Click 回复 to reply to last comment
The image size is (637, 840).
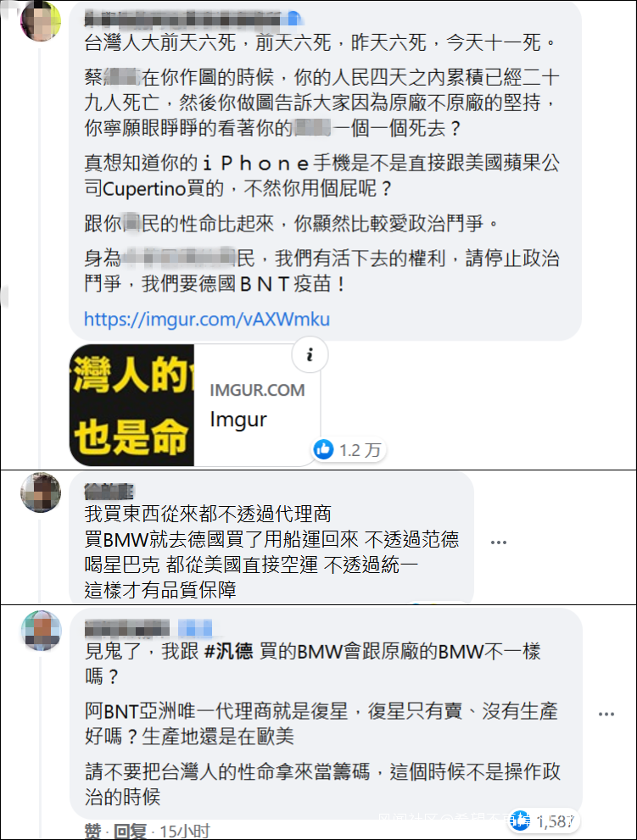click(130, 832)
